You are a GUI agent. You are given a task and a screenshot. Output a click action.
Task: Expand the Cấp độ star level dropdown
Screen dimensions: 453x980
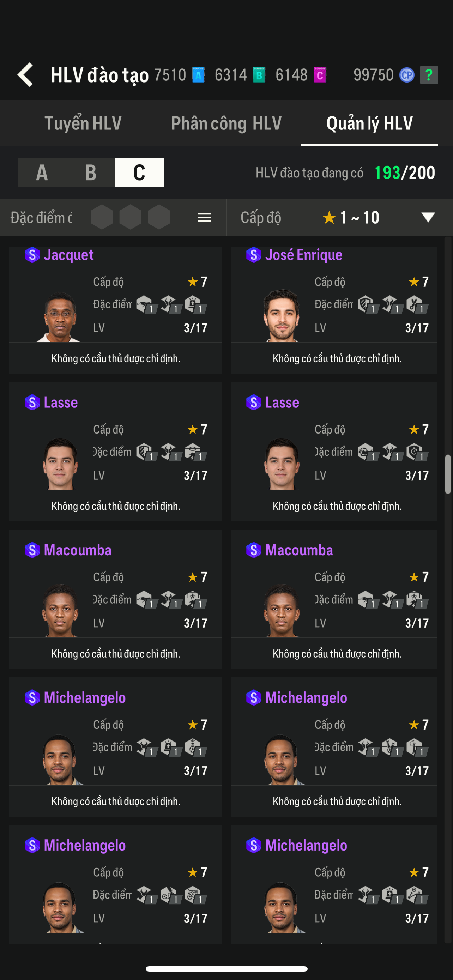pyautogui.click(x=428, y=218)
